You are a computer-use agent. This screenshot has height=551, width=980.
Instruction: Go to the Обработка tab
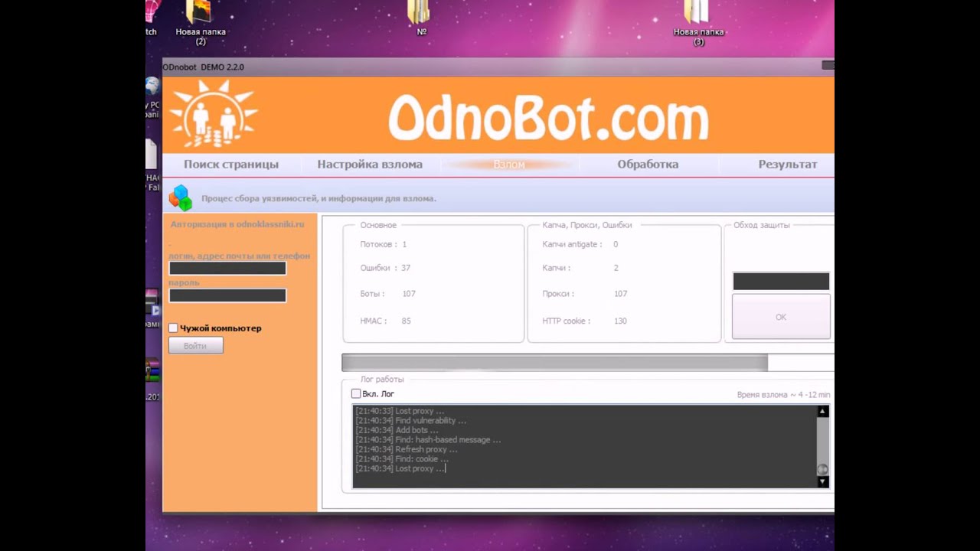pyautogui.click(x=648, y=165)
